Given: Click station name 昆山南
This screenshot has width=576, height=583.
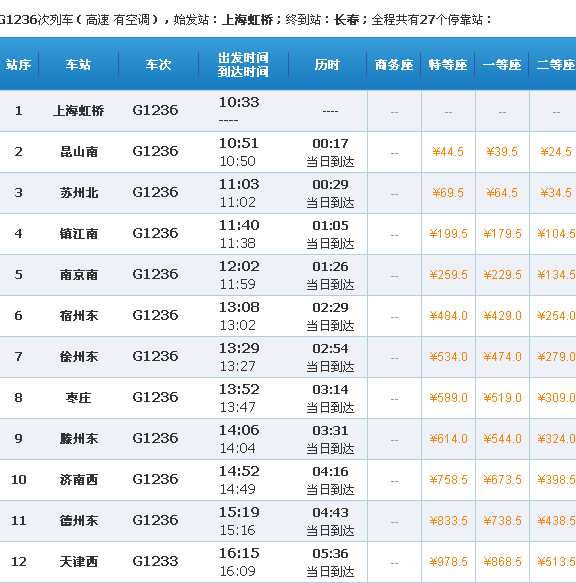Looking at the screenshot, I should [x=79, y=151].
